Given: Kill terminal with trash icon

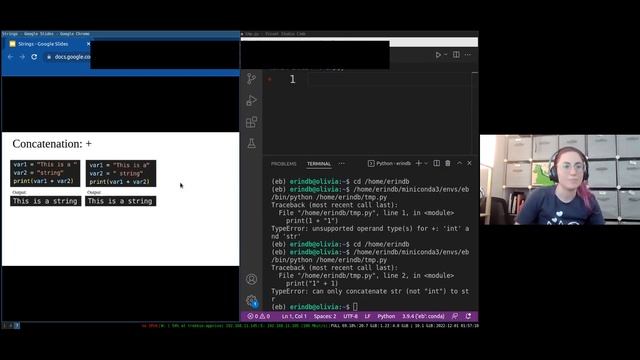Looking at the screenshot, I should 448,163.
